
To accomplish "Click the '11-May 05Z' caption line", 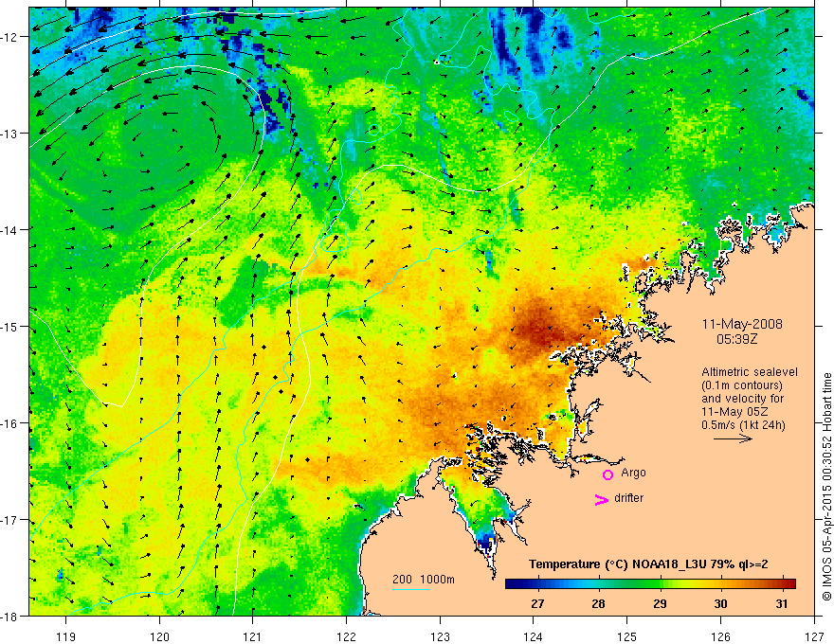I will pyautogui.click(x=734, y=412).
